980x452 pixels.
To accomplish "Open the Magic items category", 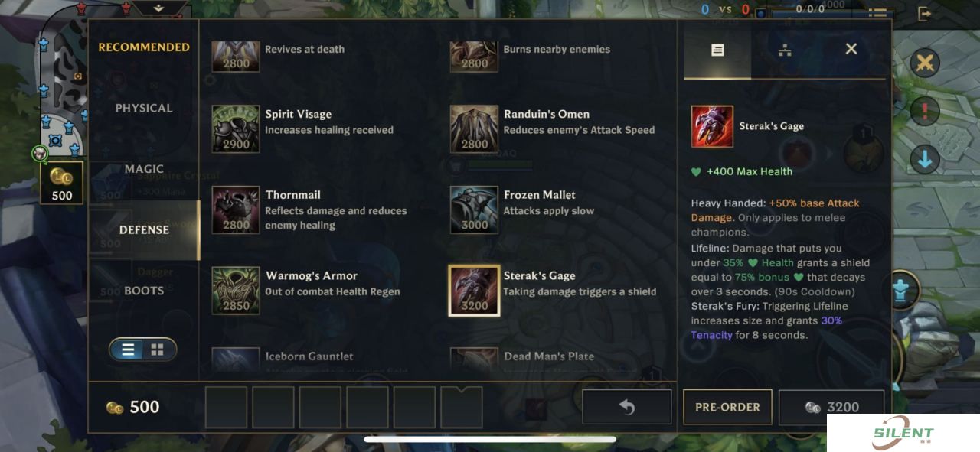I will (144, 169).
